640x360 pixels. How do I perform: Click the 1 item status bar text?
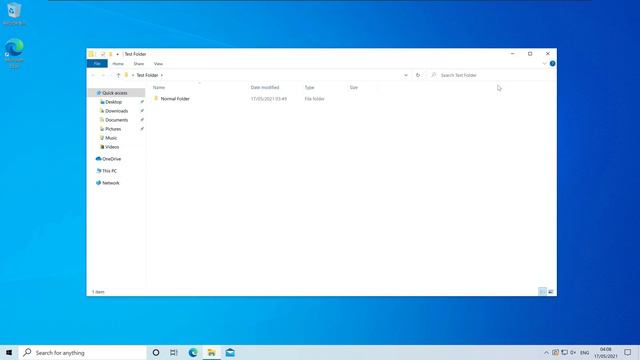point(98,292)
